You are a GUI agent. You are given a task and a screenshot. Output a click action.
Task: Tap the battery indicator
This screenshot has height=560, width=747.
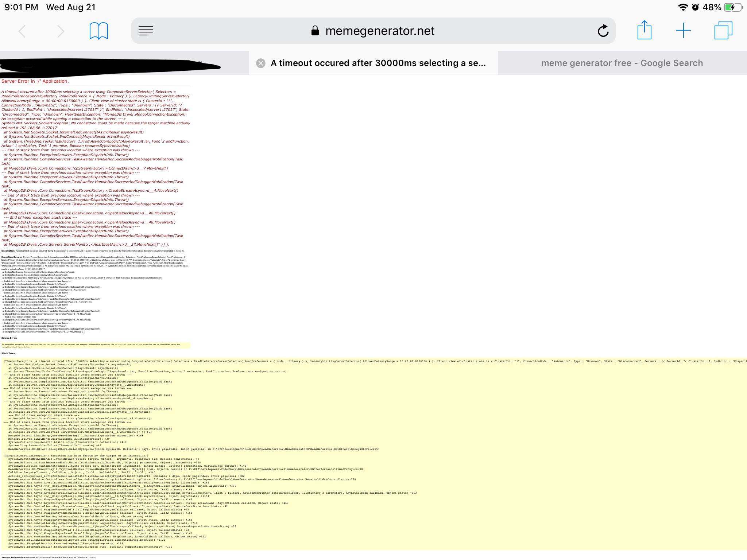[731, 6]
